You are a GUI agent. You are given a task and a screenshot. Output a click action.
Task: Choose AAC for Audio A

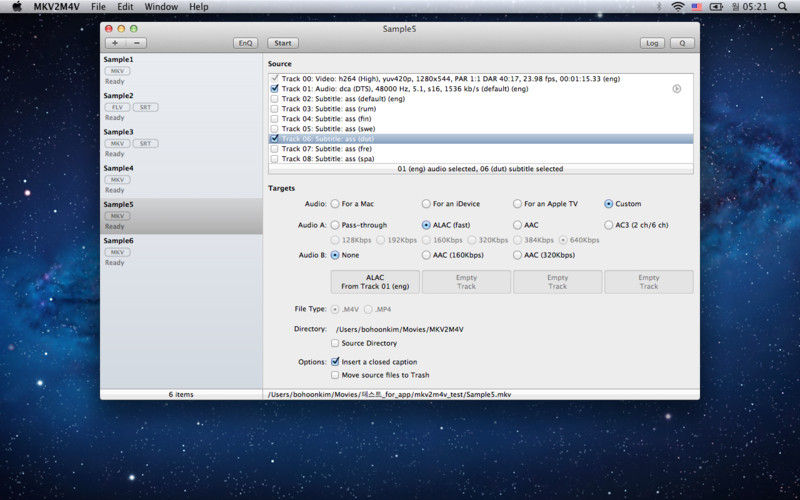pos(517,225)
